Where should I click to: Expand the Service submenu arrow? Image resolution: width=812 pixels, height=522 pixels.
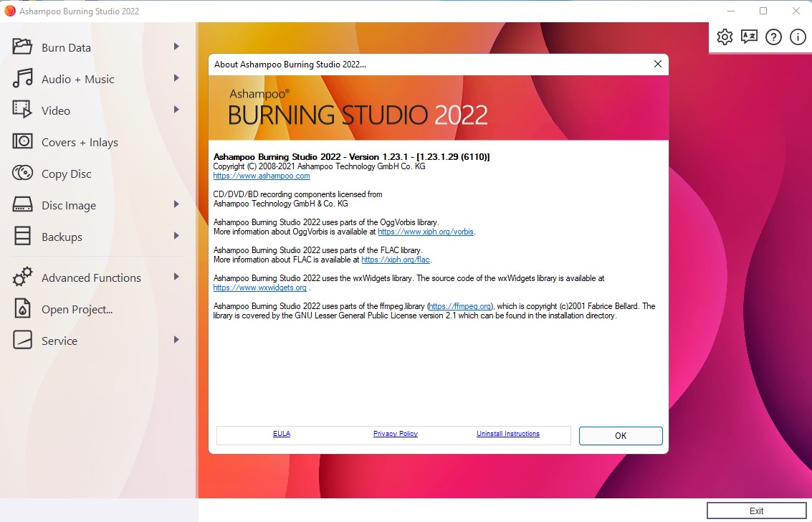click(176, 340)
